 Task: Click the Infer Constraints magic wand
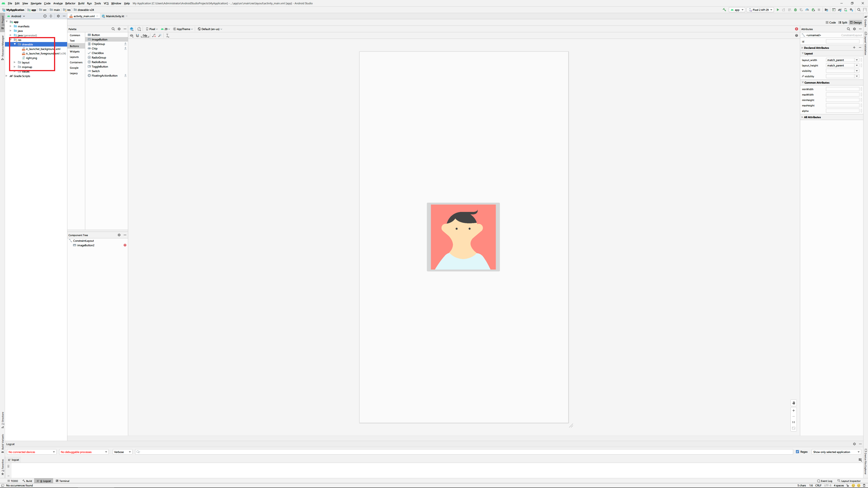click(x=160, y=35)
